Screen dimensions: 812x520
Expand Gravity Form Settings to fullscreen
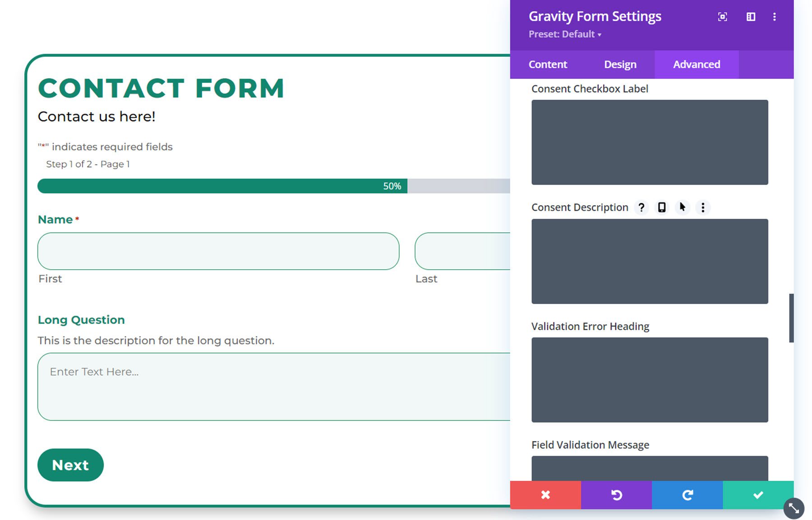(722, 17)
